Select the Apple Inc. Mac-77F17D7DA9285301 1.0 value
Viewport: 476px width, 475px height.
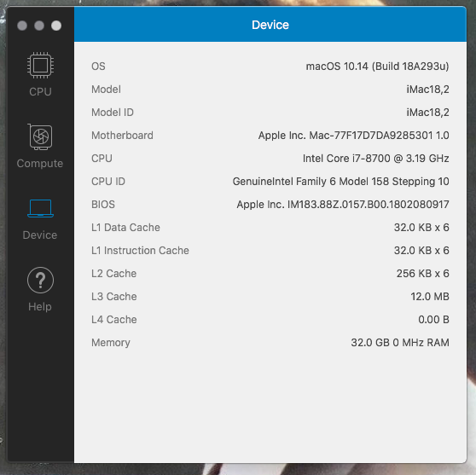click(x=354, y=136)
